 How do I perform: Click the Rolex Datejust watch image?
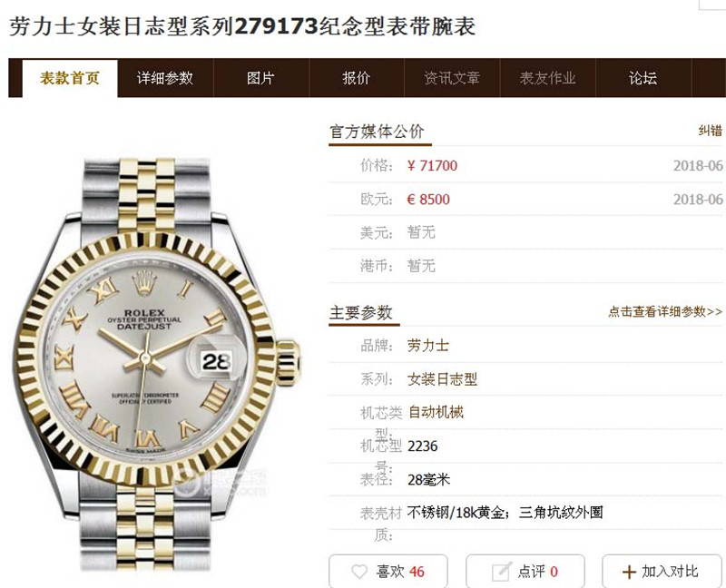point(156,364)
